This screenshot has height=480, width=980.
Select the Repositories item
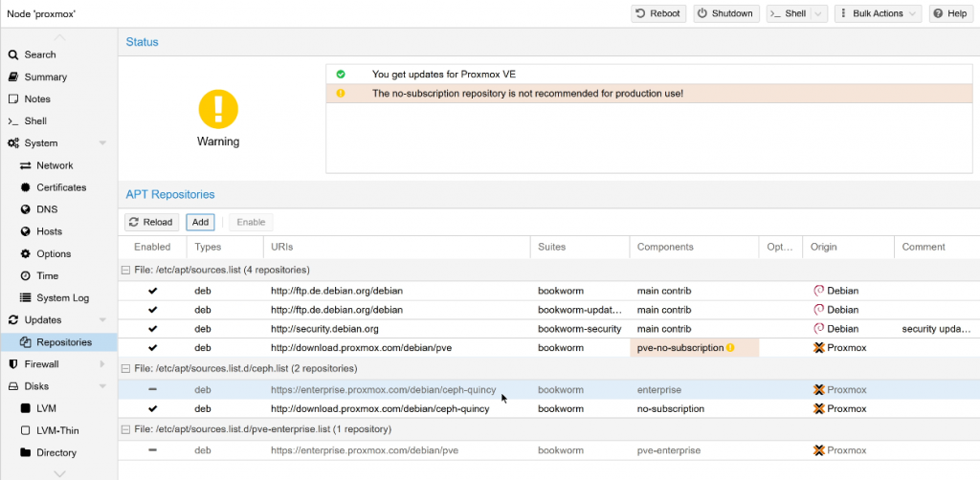point(58,342)
